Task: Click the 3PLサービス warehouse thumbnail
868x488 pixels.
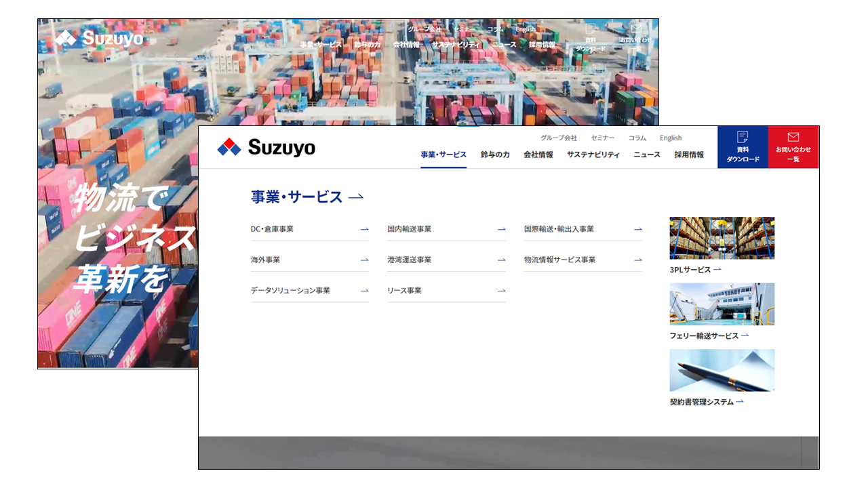Action: tap(722, 238)
